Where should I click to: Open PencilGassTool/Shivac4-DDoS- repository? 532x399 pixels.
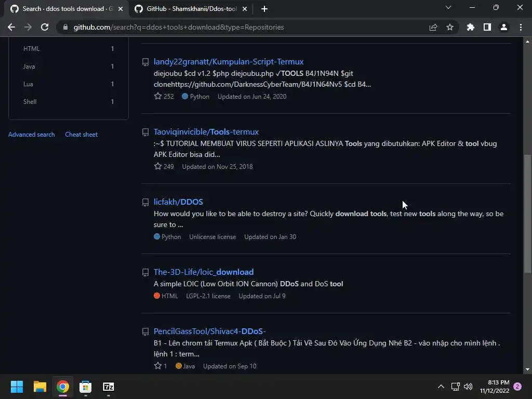210,331
